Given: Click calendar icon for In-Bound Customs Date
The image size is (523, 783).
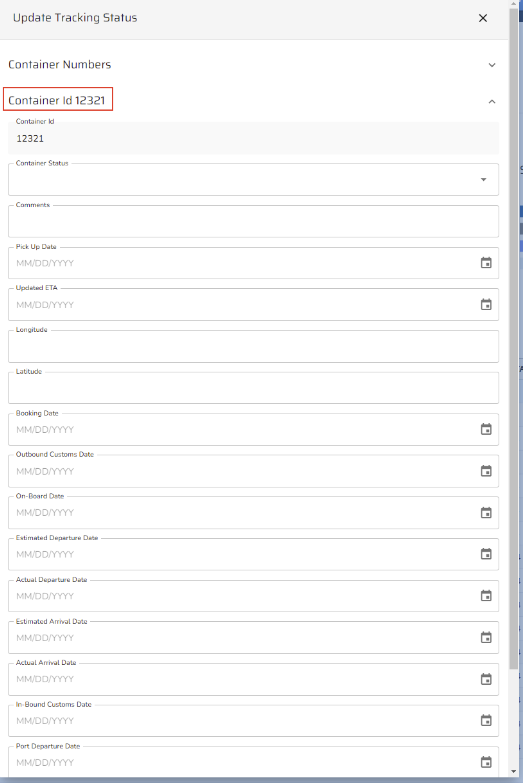Looking at the screenshot, I should click(x=486, y=721).
